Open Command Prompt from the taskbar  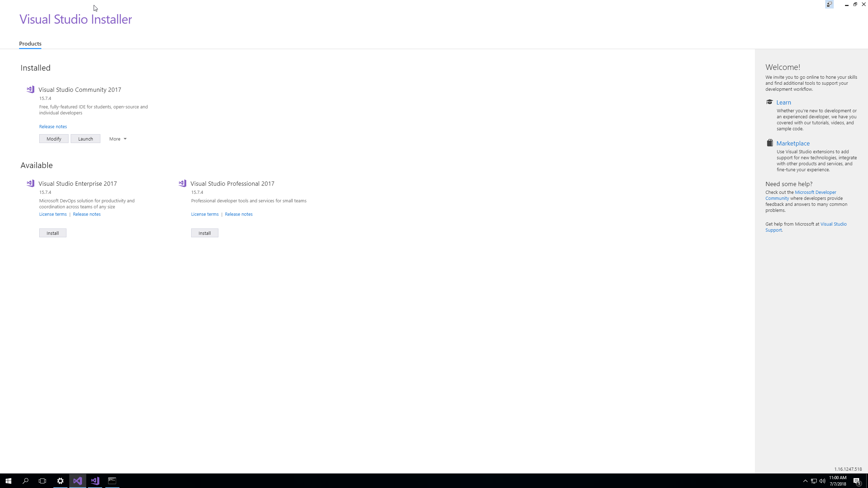click(112, 481)
